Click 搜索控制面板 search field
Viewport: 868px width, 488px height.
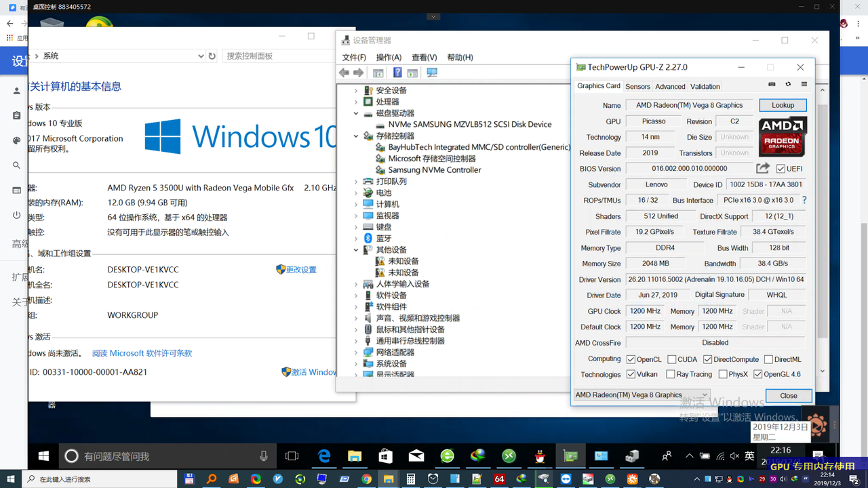pyautogui.click(x=279, y=56)
